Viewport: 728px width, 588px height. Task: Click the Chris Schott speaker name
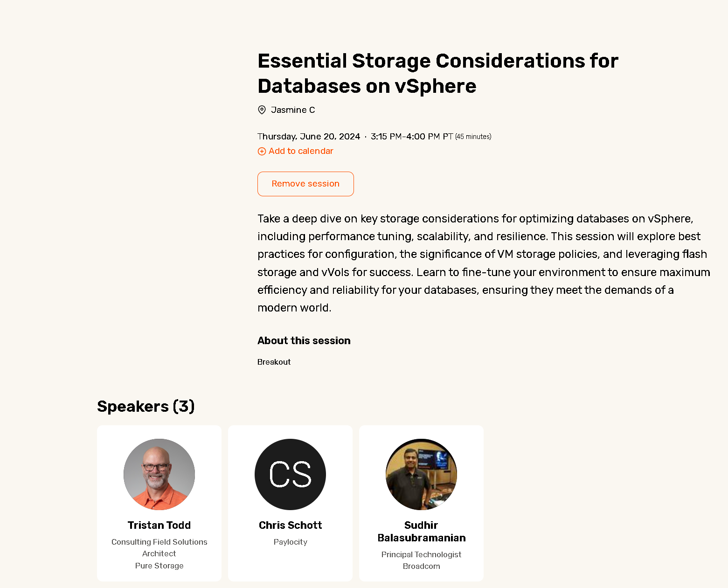(x=290, y=526)
